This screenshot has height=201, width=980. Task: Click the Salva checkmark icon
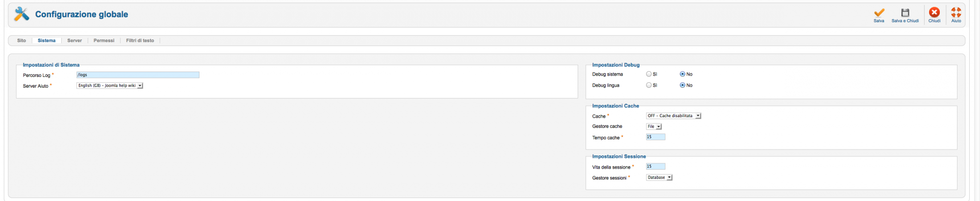[x=879, y=13]
